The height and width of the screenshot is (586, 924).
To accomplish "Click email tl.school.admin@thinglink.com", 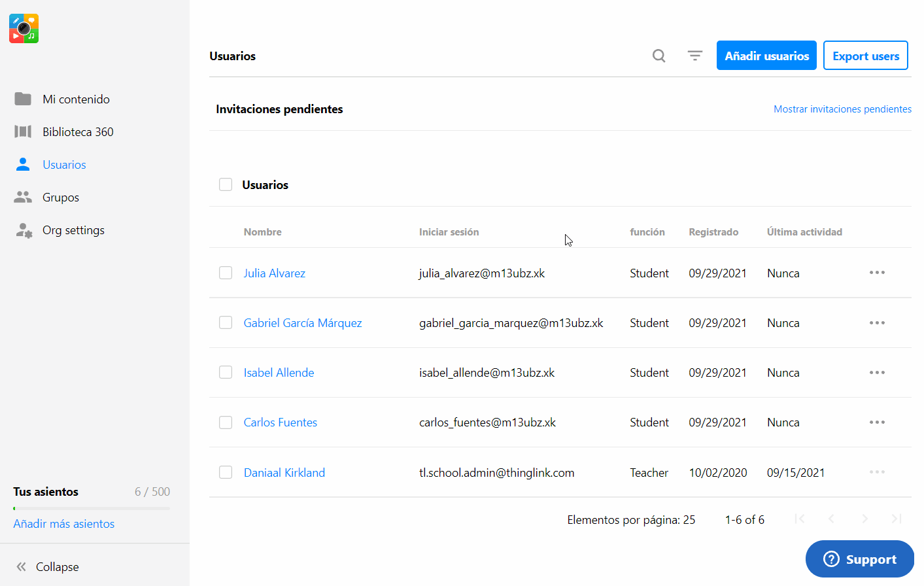I will 496,473.
